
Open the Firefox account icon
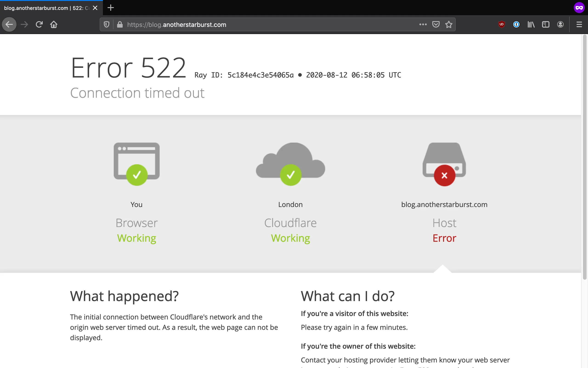tap(560, 24)
